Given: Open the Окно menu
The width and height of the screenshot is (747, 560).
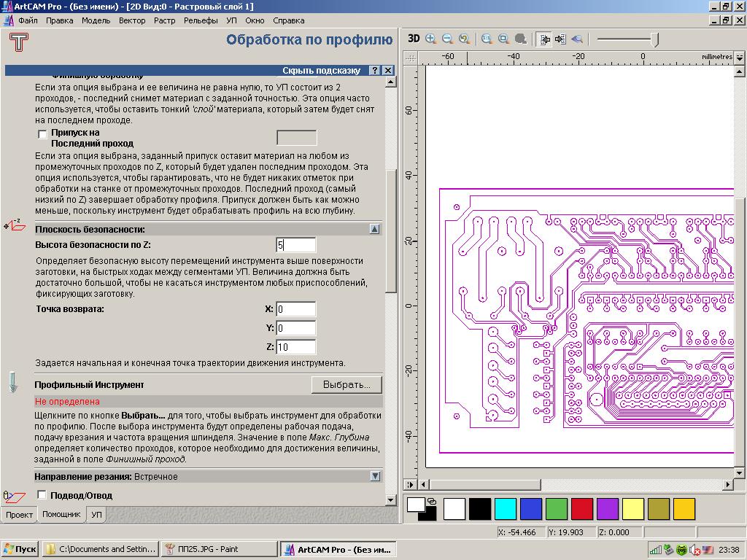Looking at the screenshot, I should pos(255,20).
